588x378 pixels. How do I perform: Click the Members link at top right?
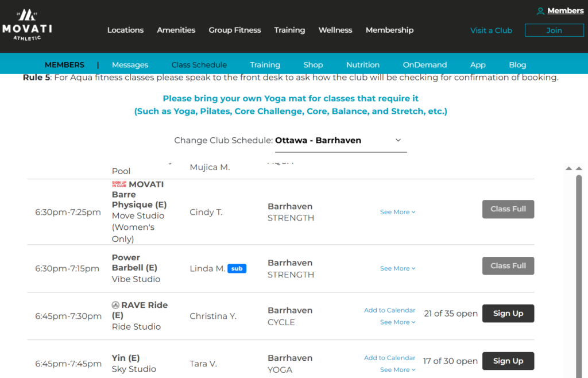566,11
